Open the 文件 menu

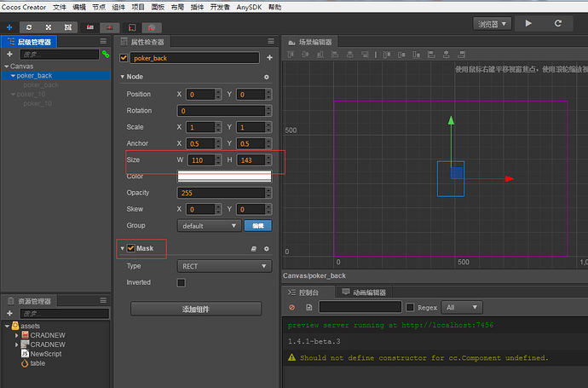(x=59, y=6)
